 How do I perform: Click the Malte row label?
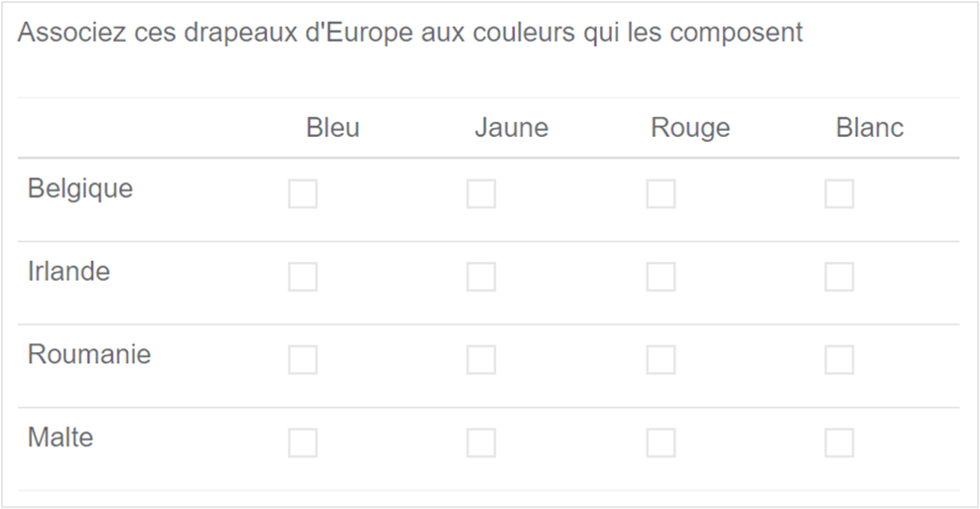pos(61,438)
